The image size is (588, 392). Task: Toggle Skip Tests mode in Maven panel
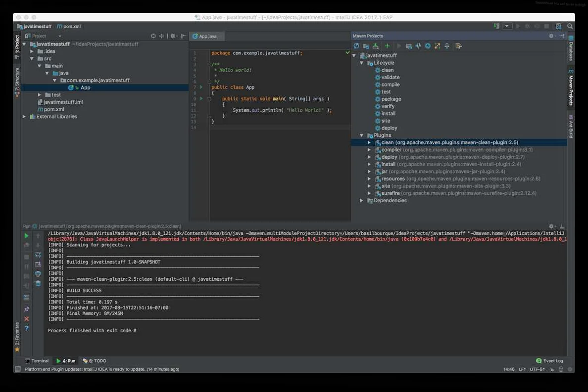click(417, 45)
